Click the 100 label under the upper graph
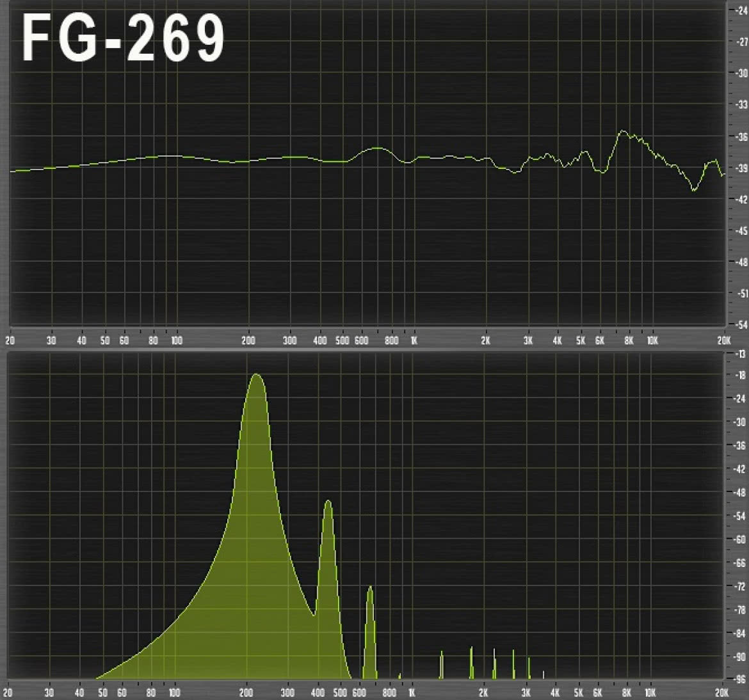749x700 pixels. click(177, 340)
